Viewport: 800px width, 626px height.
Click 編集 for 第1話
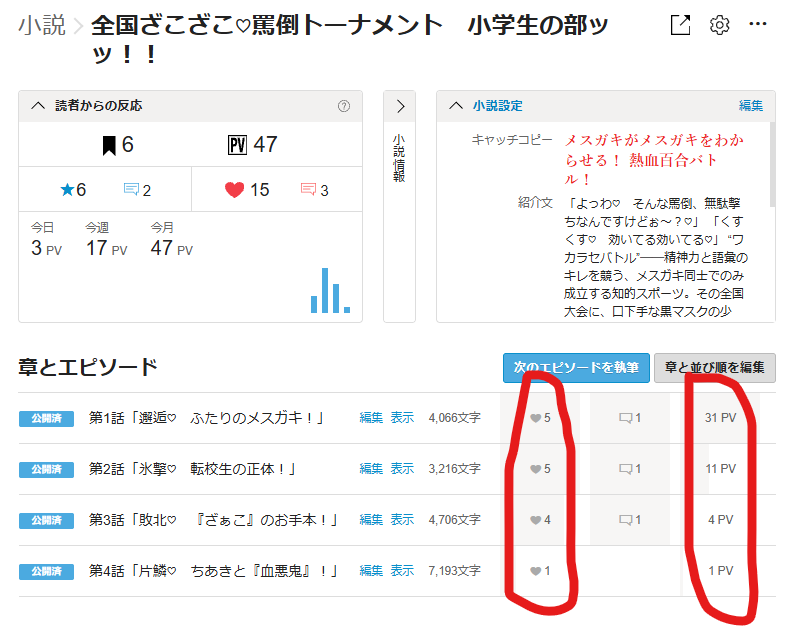click(371, 418)
